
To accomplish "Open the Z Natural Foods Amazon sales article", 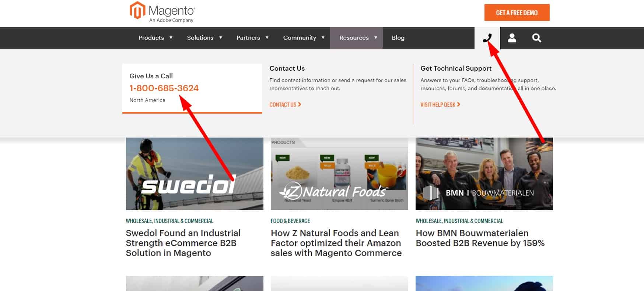I will click(336, 243).
